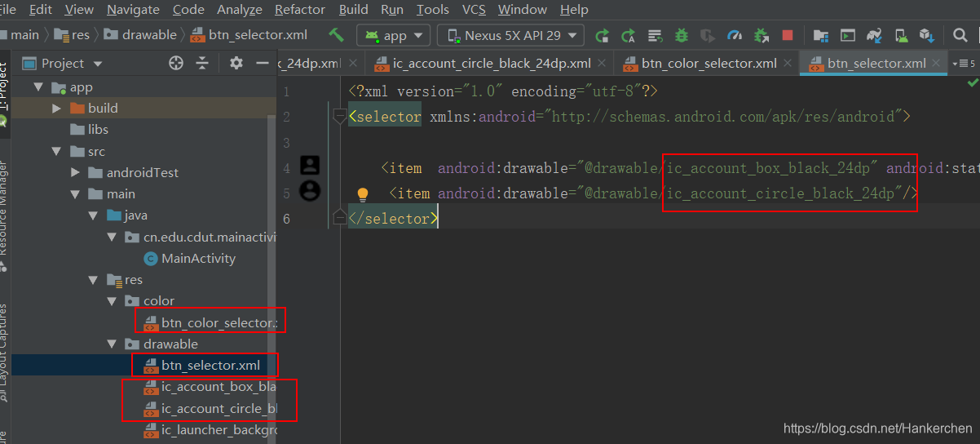
Task: Attach debugger to Android process icon
Action: pyautogui.click(x=761, y=35)
